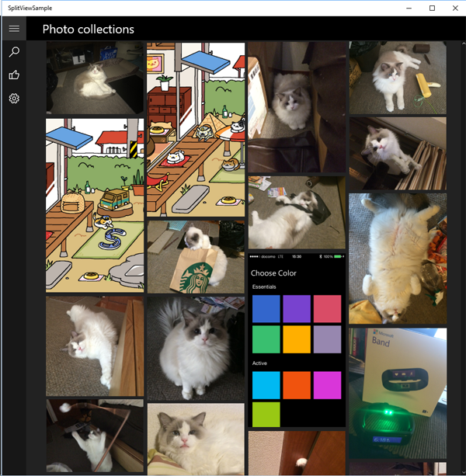This screenshot has height=476, width=466.
Task: Click the lavender Essentials color swatch
Action: click(x=327, y=339)
